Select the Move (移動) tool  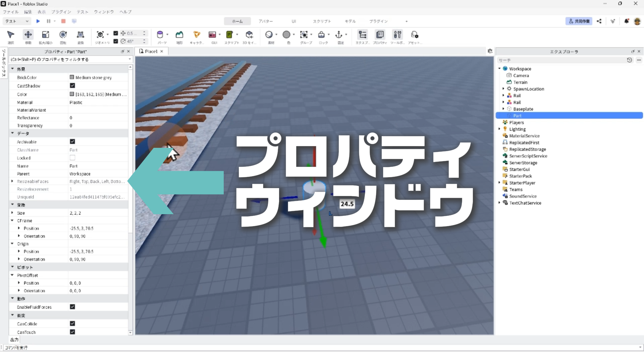click(x=28, y=35)
